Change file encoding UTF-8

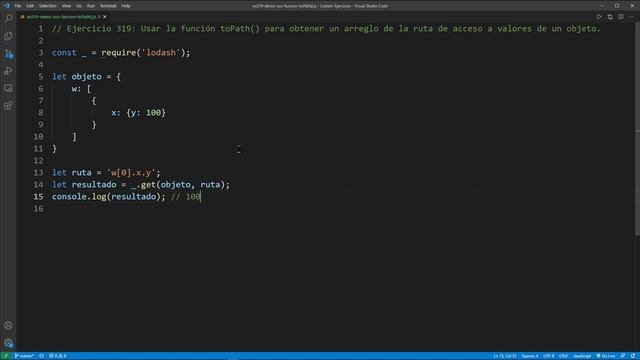tap(549, 356)
